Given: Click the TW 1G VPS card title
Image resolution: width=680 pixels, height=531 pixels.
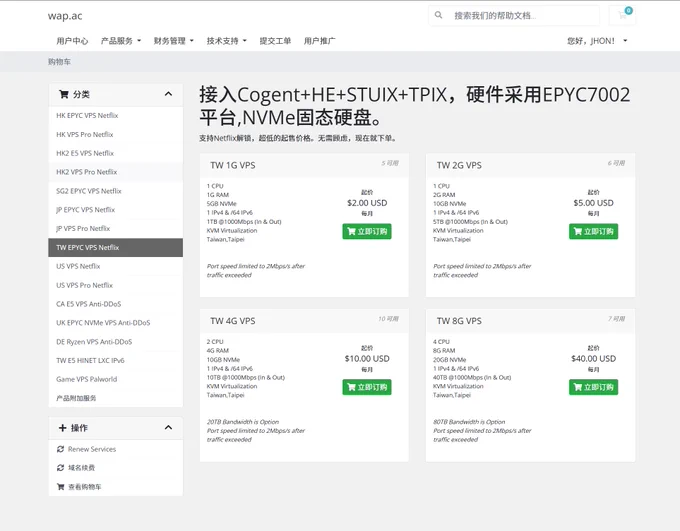Looking at the screenshot, I should (233, 165).
